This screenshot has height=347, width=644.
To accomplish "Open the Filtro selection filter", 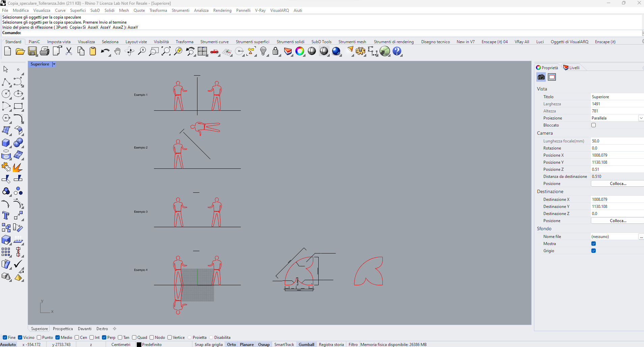I will [353, 345].
